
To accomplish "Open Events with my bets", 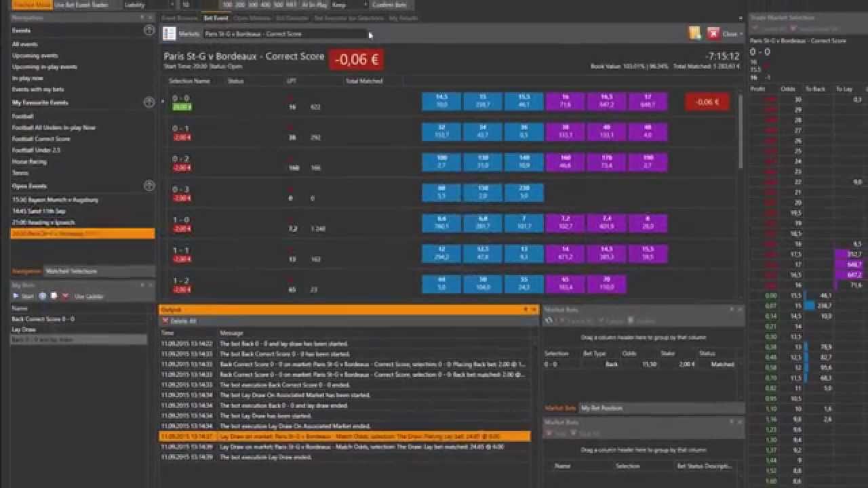I will (38, 89).
